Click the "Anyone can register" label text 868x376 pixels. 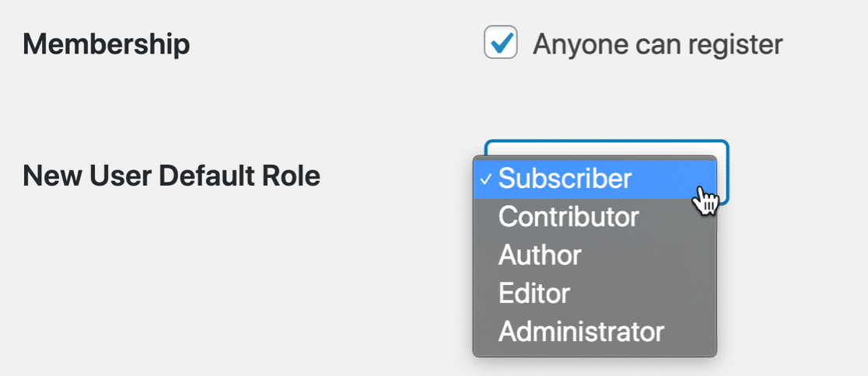point(657,44)
